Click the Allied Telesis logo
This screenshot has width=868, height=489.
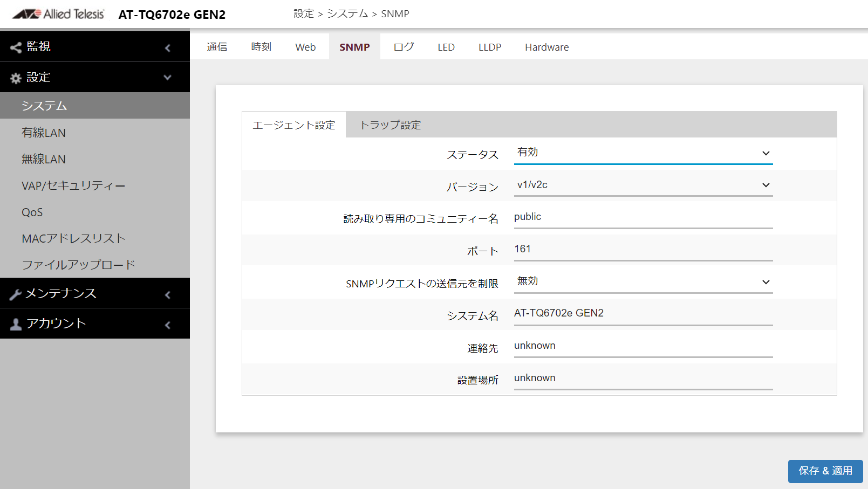click(x=58, y=14)
